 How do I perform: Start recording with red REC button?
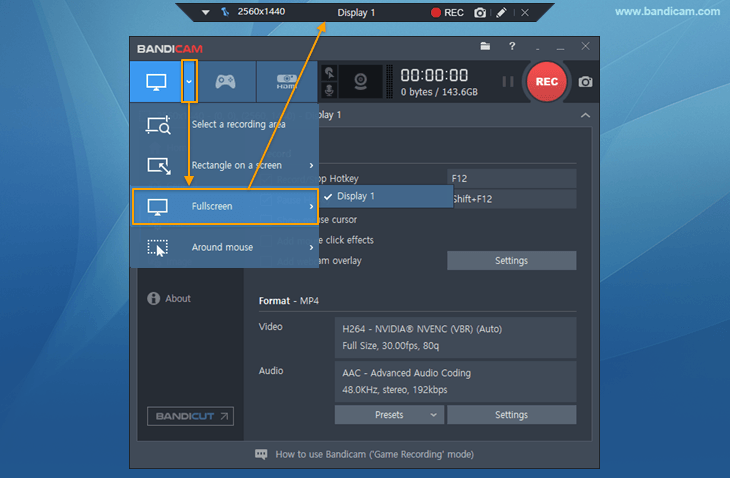click(x=547, y=82)
